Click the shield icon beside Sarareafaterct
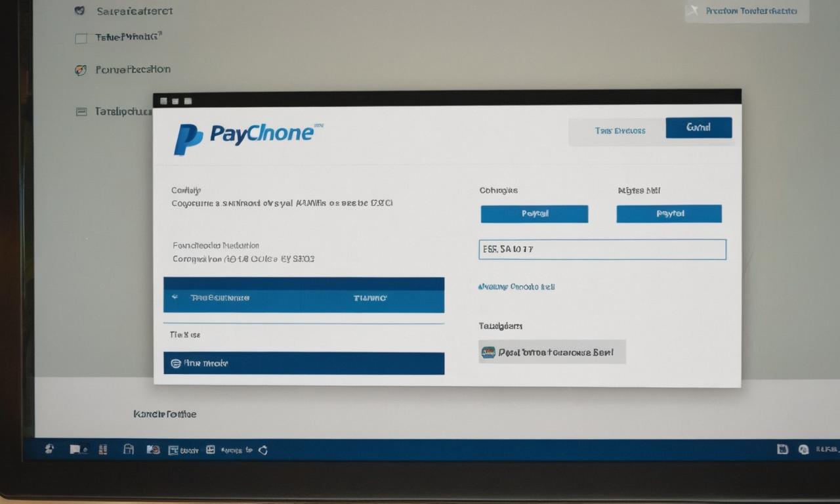 (79, 10)
